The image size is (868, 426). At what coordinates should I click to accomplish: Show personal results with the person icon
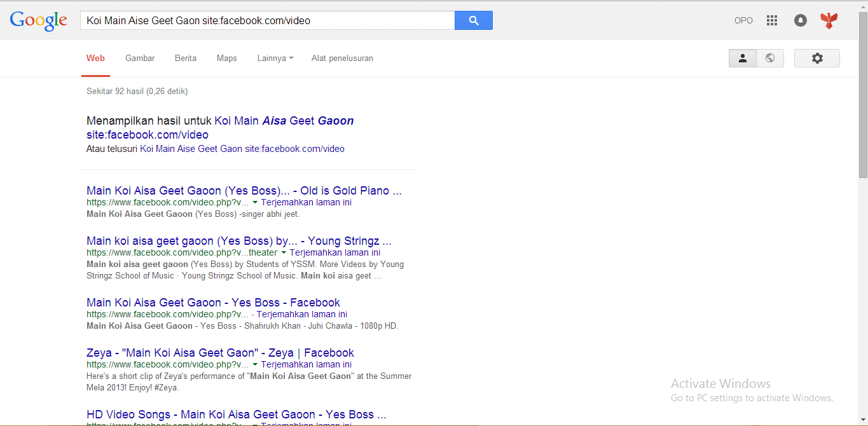pyautogui.click(x=742, y=58)
